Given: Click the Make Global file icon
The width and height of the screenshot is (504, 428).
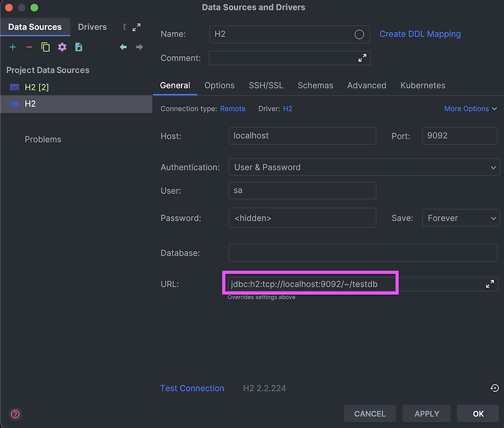Looking at the screenshot, I should 79,47.
